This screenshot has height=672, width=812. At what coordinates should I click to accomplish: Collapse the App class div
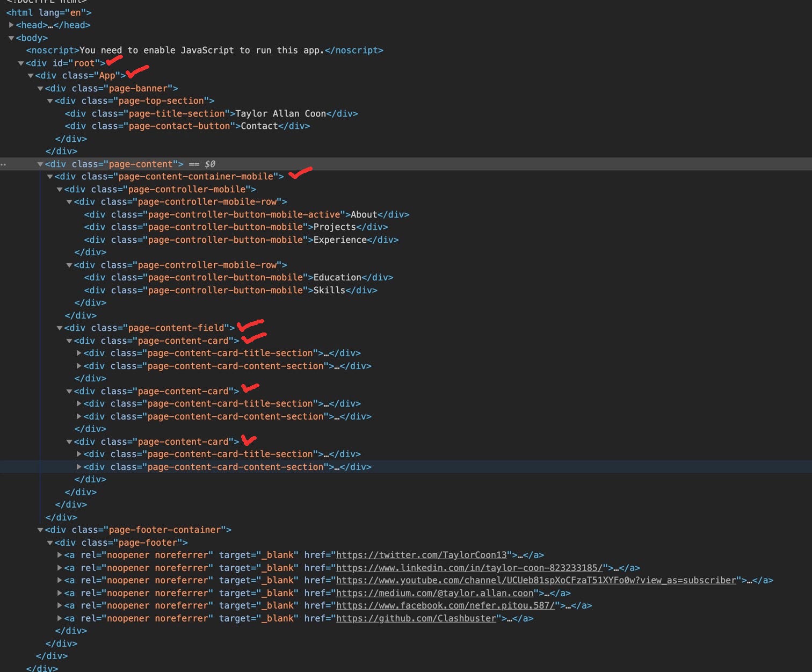point(31,75)
